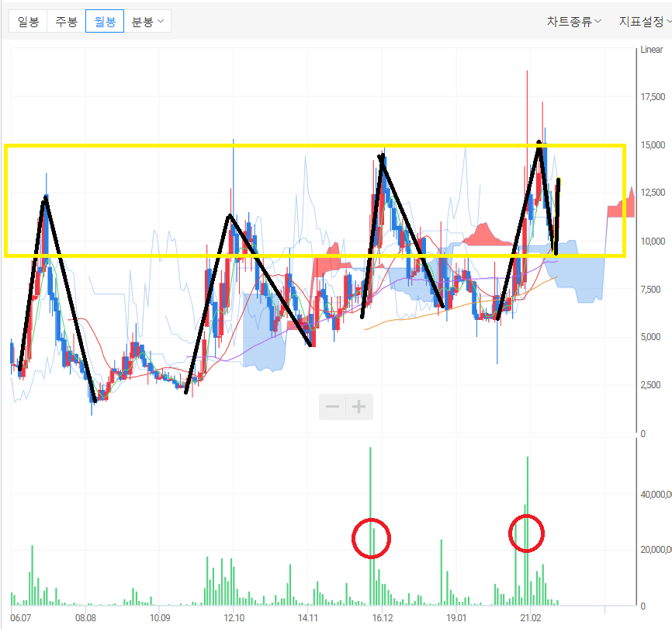Click the tallest volume bar near 16.12
672x629 pixels.
click(x=370, y=526)
